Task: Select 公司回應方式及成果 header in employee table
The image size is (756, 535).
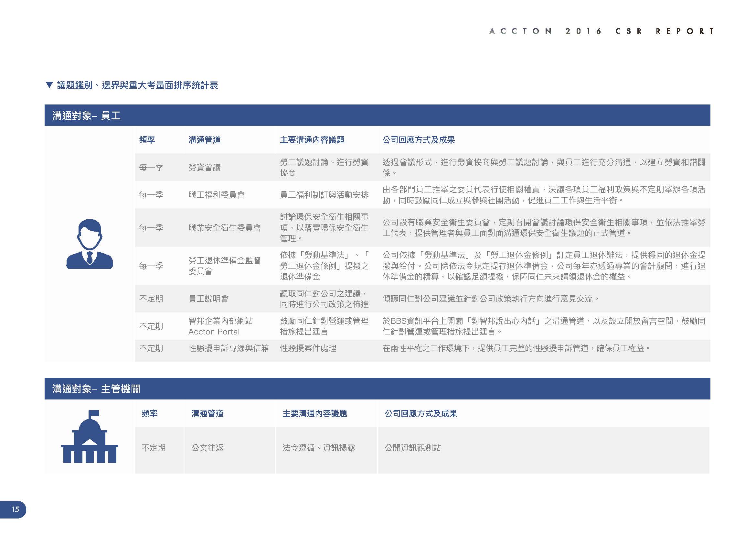Action: coord(419,140)
